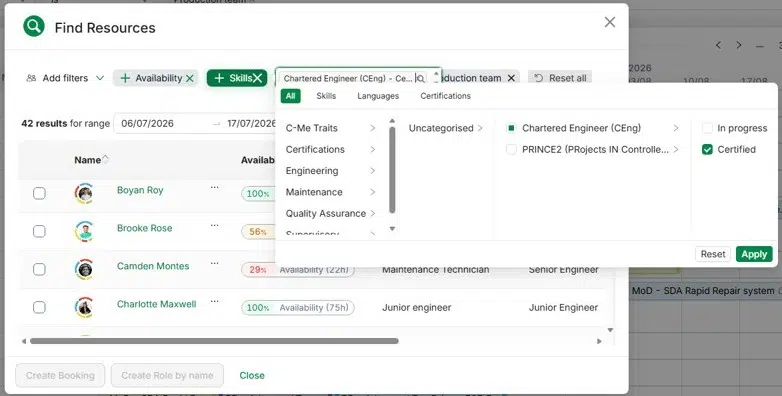The width and height of the screenshot is (782, 396).
Task: Open Brooke Rose's profile link
Action: (x=145, y=228)
